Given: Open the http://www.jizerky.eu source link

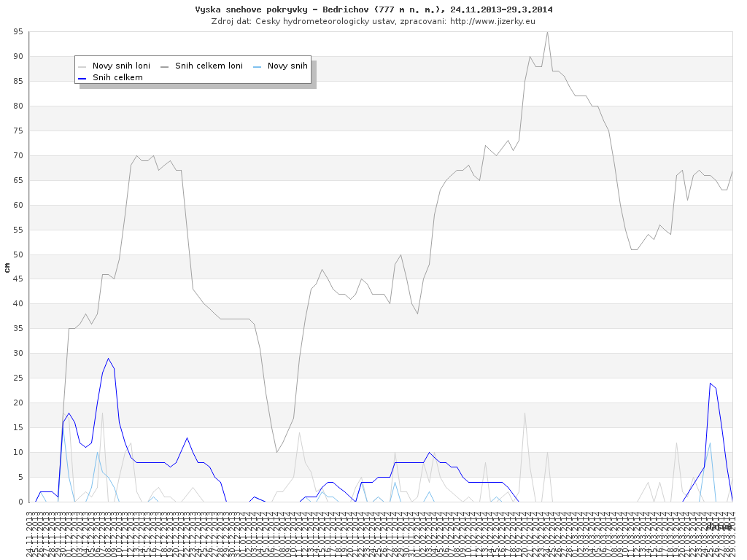Looking at the screenshot, I should point(492,21).
